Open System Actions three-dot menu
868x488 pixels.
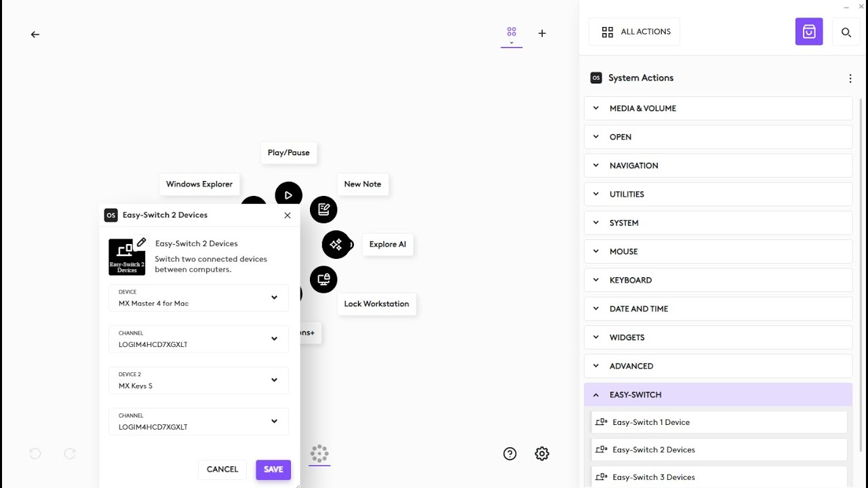(x=850, y=79)
